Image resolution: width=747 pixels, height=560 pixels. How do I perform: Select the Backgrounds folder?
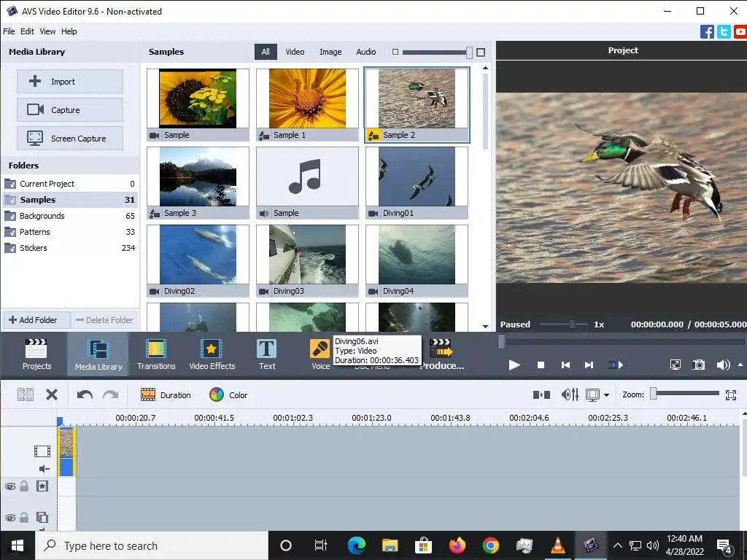coord(69,216)
